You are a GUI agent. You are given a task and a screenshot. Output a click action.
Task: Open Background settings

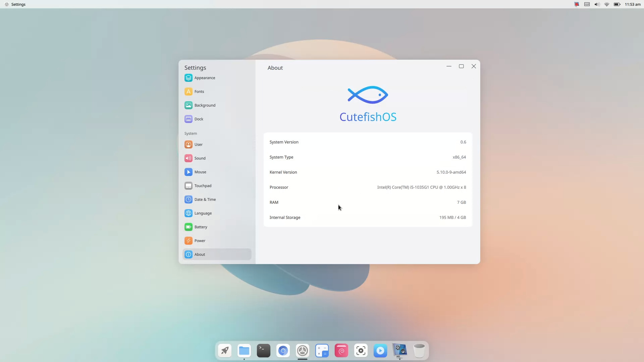pos(205,105)
